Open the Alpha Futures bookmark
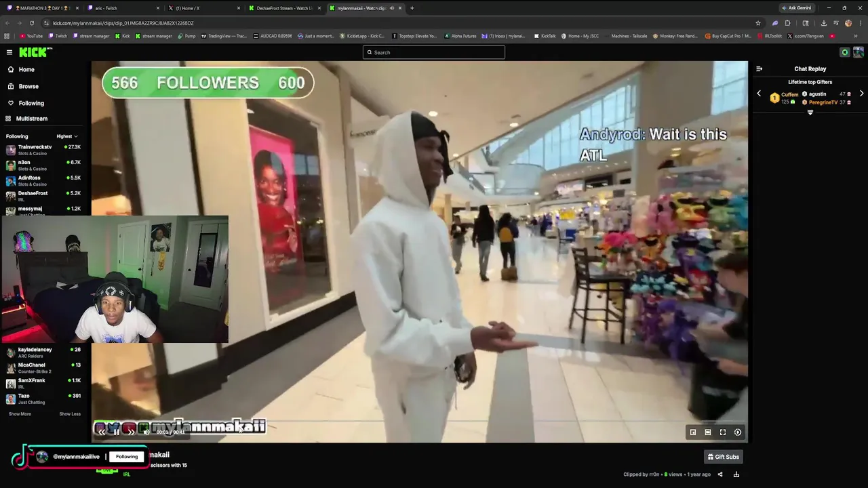Image resolution: width=868 pixels, height=488 pixels. 460,36
